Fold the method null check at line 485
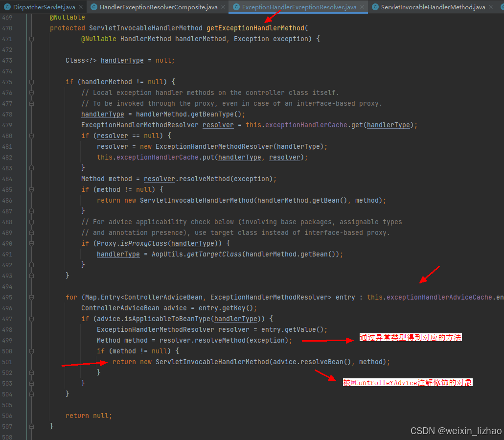This screenshot has width=504, height=440. [31, 189]
